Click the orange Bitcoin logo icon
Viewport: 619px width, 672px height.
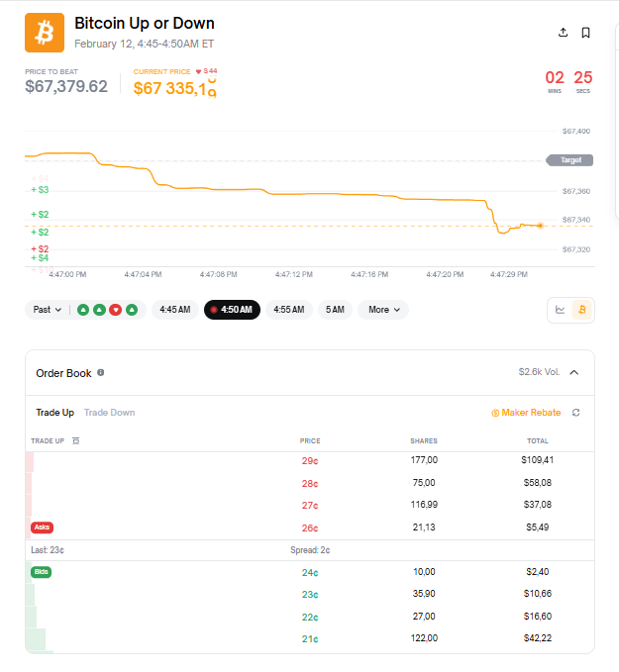(45, 33)
